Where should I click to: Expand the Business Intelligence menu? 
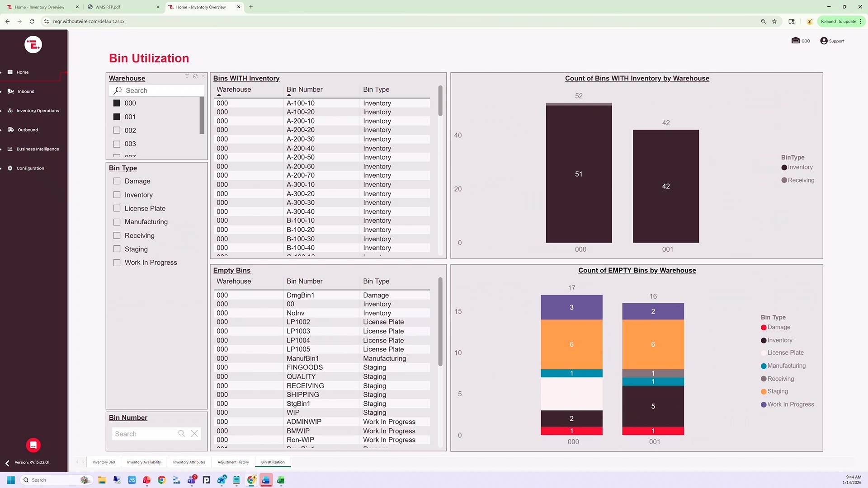[38, 149]
